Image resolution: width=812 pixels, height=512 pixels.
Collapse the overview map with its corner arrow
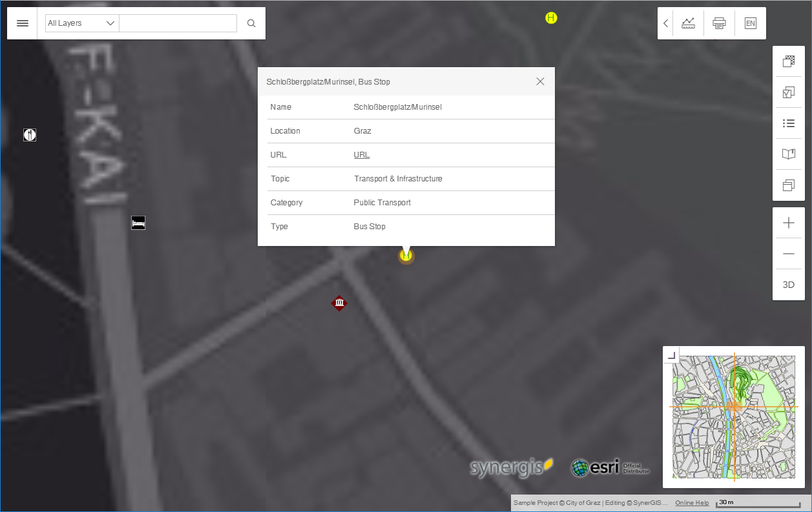670,354
